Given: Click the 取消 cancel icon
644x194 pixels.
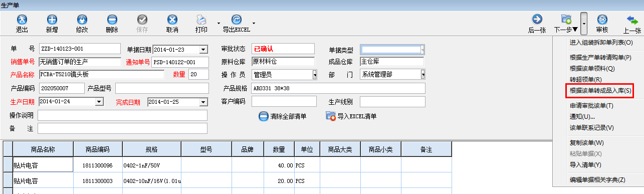Looking at the screenshot, I should tap(172, 20).
